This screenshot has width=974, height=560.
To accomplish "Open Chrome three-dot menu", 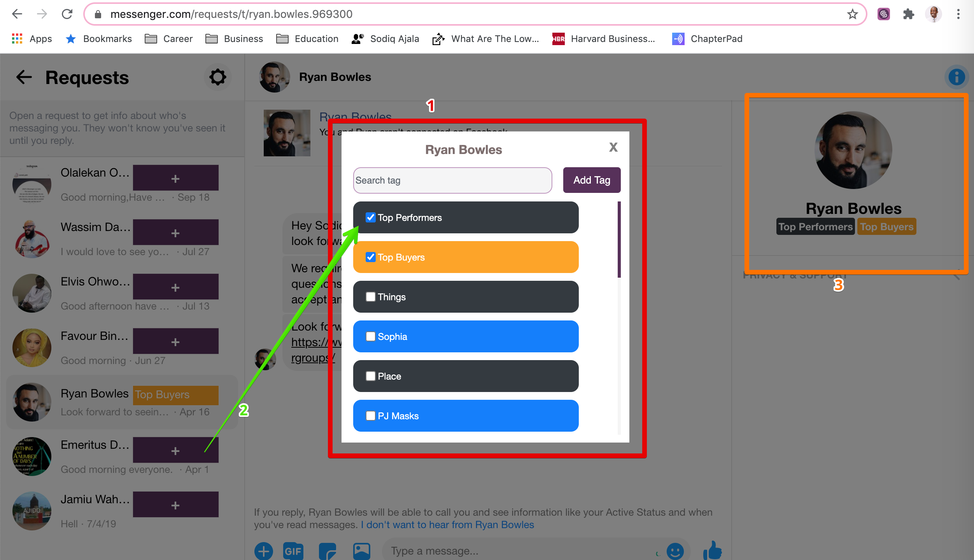I will 958,14.
